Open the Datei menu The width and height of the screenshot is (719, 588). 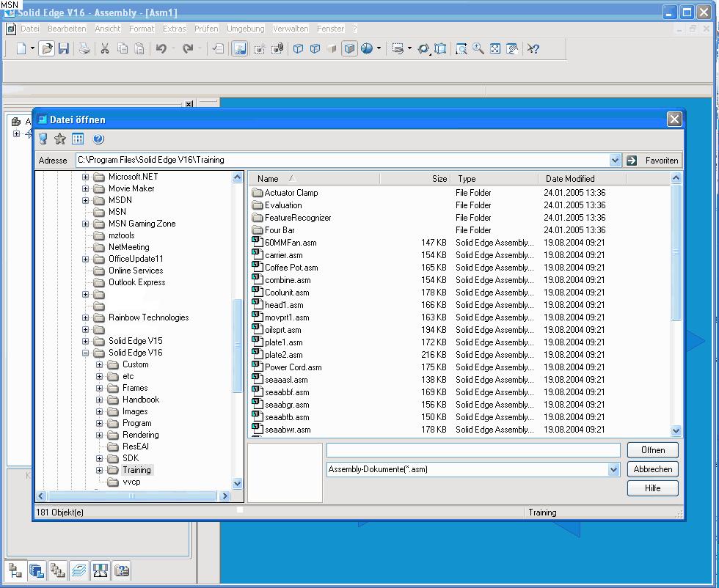[x=30, y=29]
